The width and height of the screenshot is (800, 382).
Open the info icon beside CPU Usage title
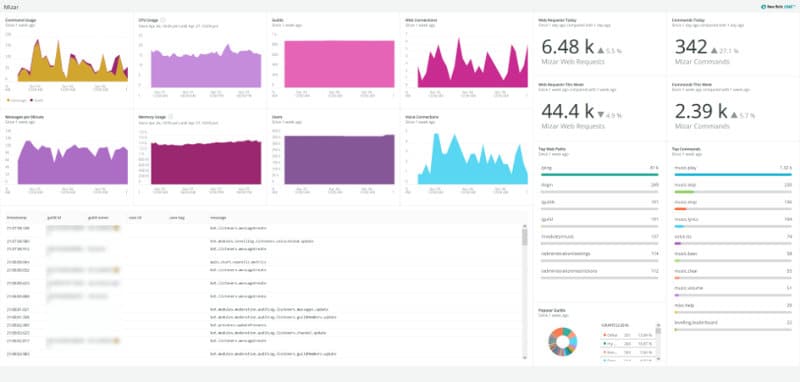tap(163, 20)
